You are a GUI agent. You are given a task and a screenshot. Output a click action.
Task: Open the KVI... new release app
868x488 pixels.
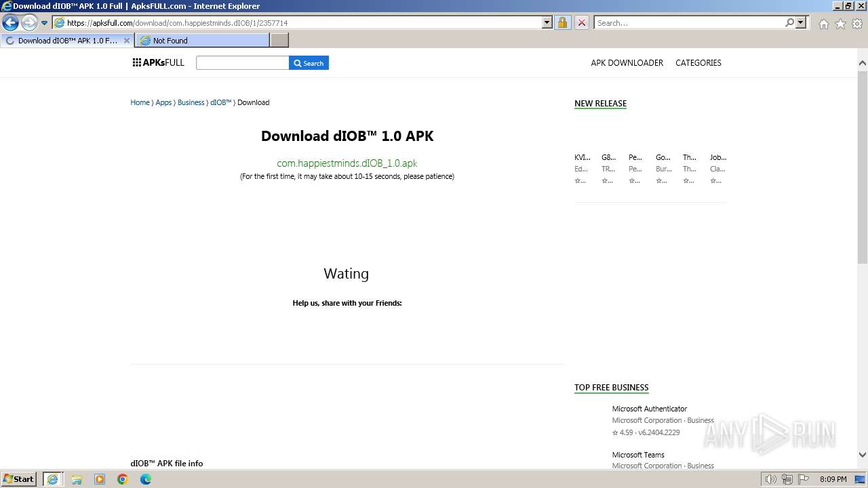(x=582, y=157)
